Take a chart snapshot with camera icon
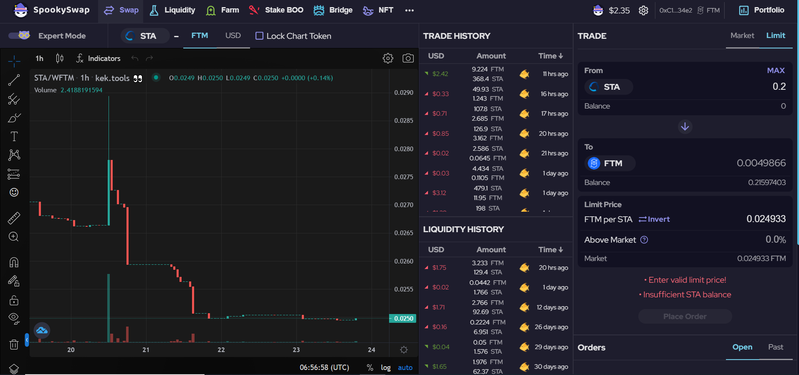Screen dimensions: 799x375 [408, 58]
